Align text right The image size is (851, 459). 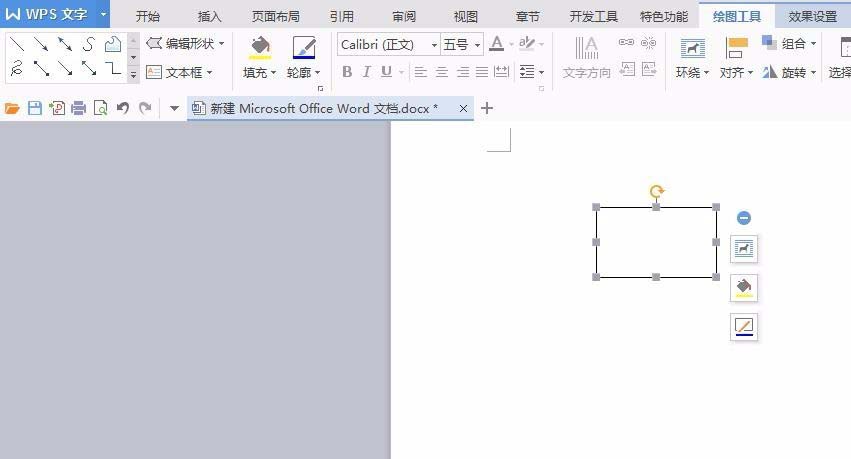[462, 72]
